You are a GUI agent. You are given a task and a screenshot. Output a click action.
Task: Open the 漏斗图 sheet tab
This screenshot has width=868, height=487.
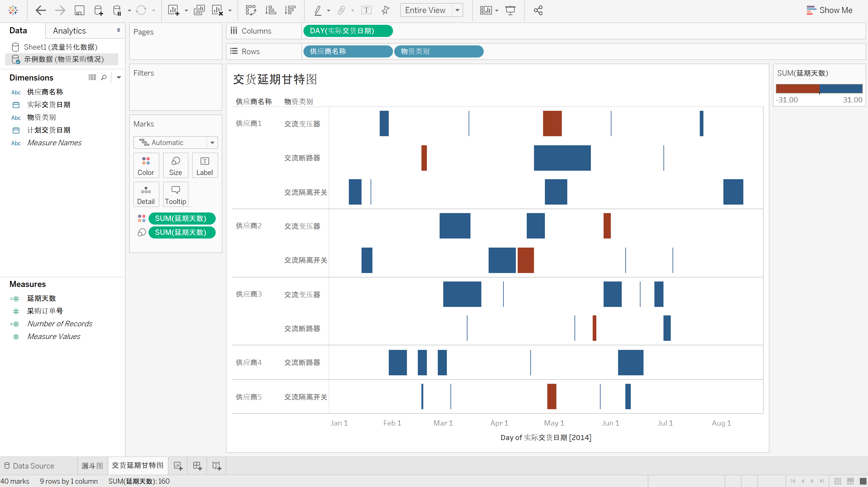point(92,466)
